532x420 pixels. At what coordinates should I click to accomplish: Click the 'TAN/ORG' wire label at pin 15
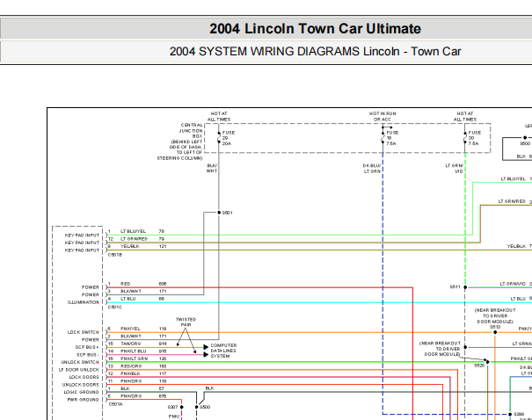[x=130, y=344]
